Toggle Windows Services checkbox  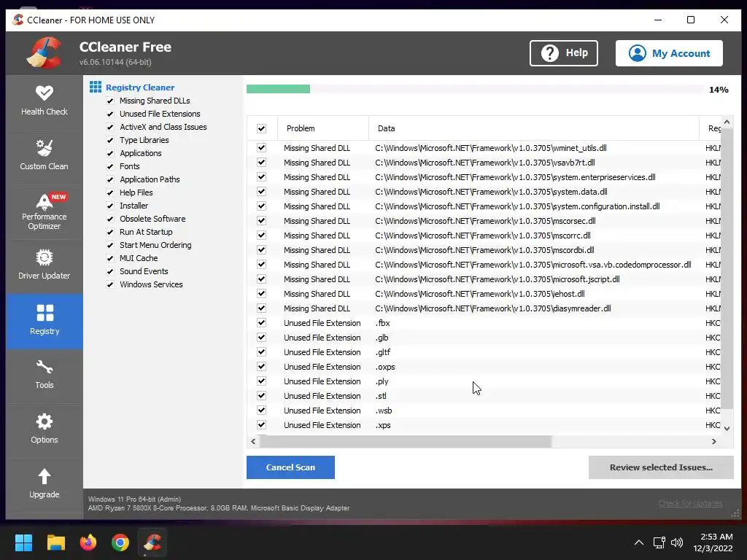(x=110, y=284)
